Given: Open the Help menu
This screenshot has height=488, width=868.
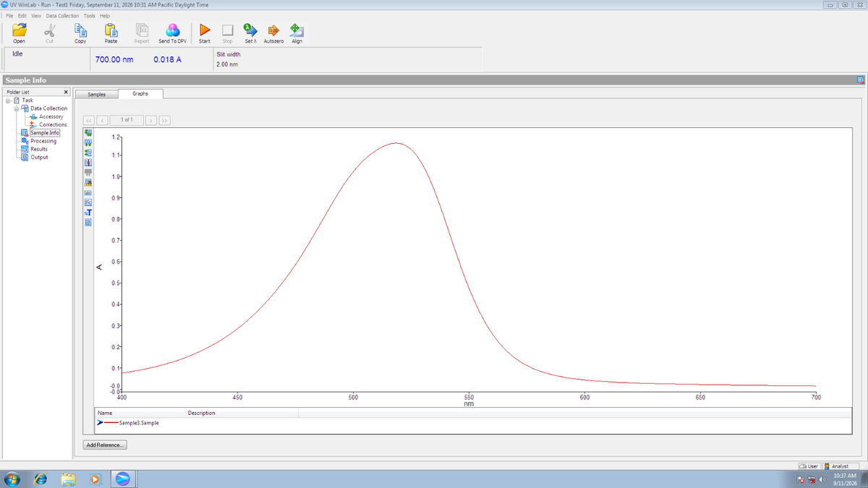Looking at the screenshot, I should tap(105, 15).
